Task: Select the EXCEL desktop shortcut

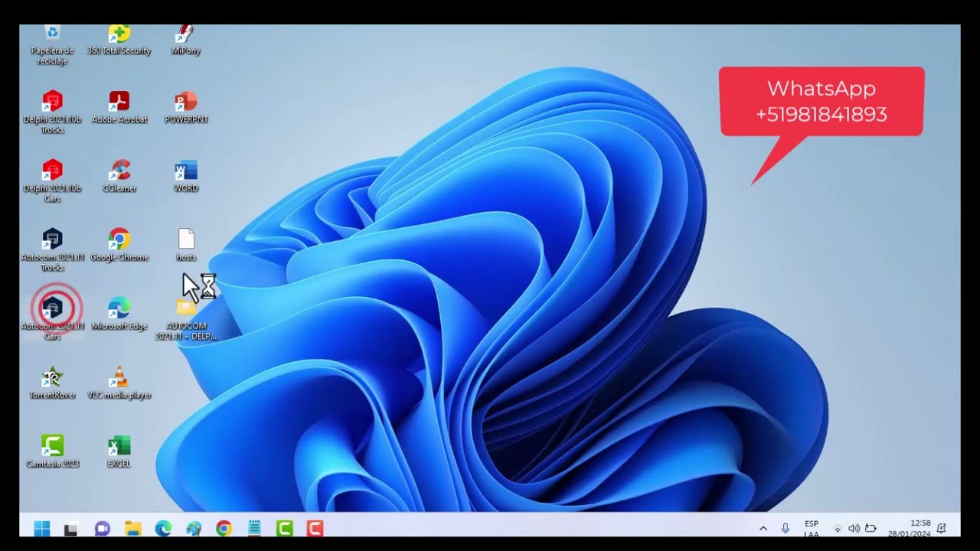Action: (x=119, y=452)
